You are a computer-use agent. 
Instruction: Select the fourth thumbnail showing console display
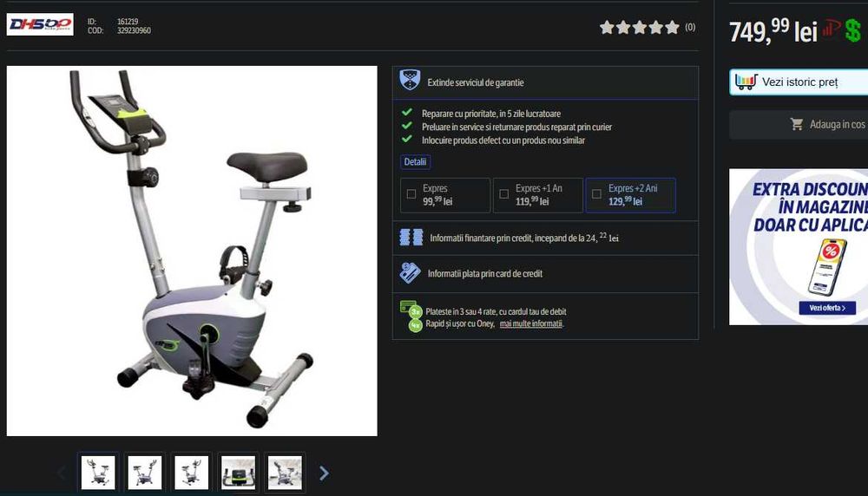point(238,473)
